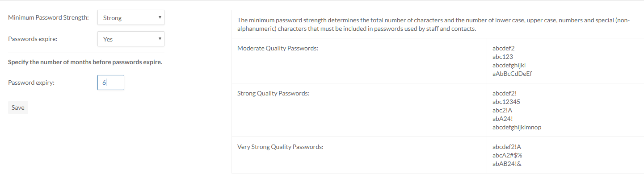Open the Minimum Password Strength dropdown
The image size is (644, 186).
(130, 18)
